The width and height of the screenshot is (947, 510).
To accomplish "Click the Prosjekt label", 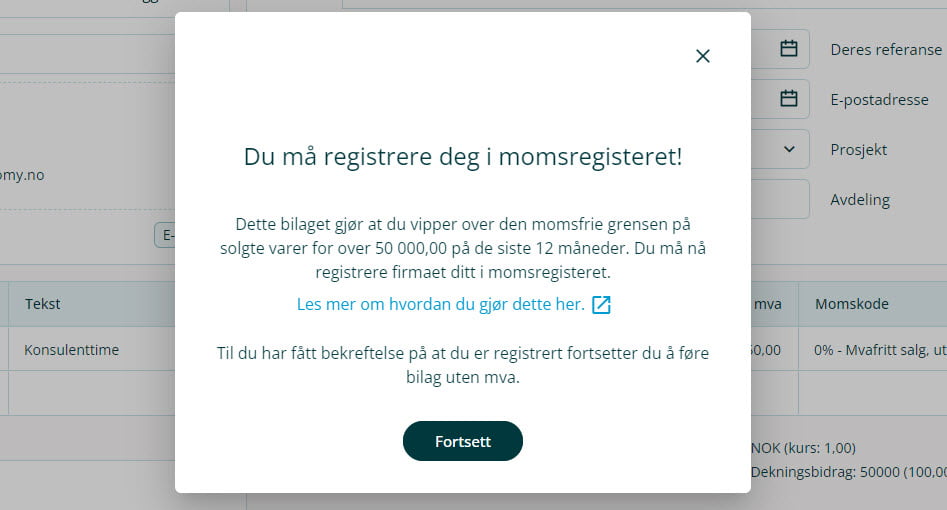I will (x=859, y=149).
